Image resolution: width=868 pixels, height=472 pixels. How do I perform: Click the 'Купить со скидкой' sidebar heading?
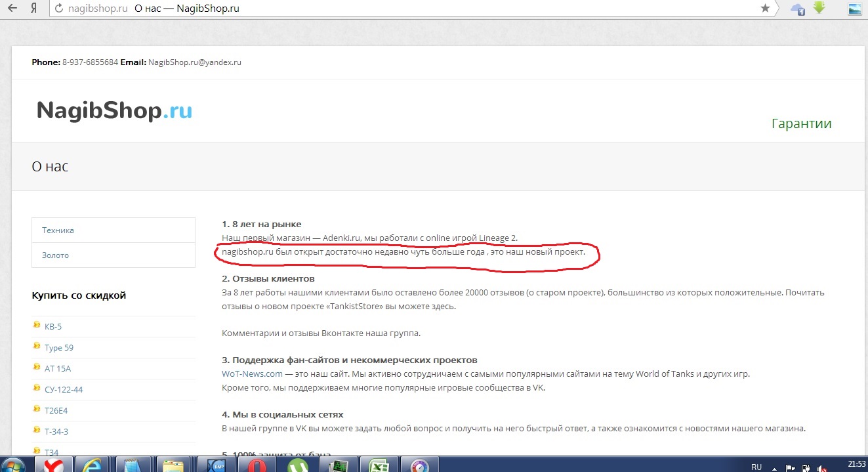[x=79, y=295]
